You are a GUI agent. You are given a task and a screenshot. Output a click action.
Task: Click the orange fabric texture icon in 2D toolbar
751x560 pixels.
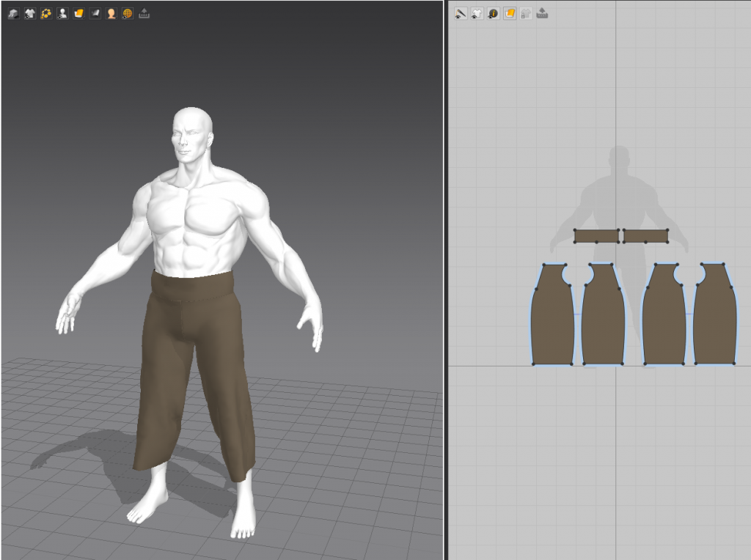click(510, 13)
